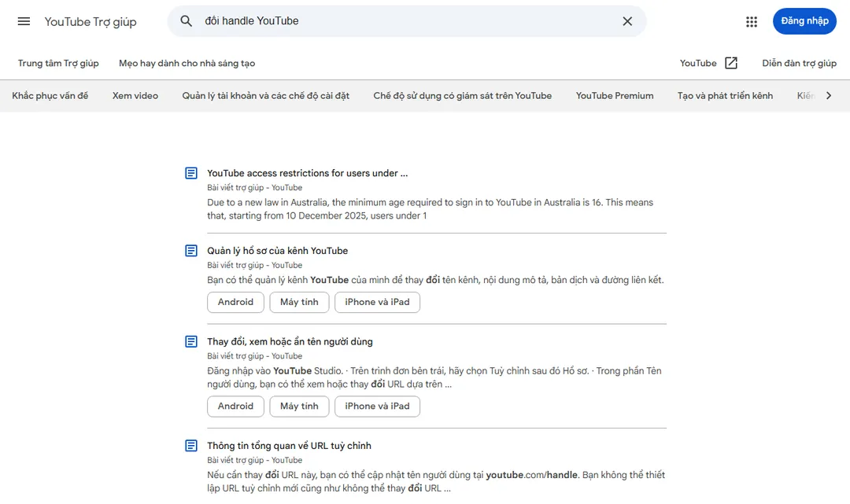This screenshot has height=504, width=850.
Task: Open the Google apps grid
Action: click(752, 22)
